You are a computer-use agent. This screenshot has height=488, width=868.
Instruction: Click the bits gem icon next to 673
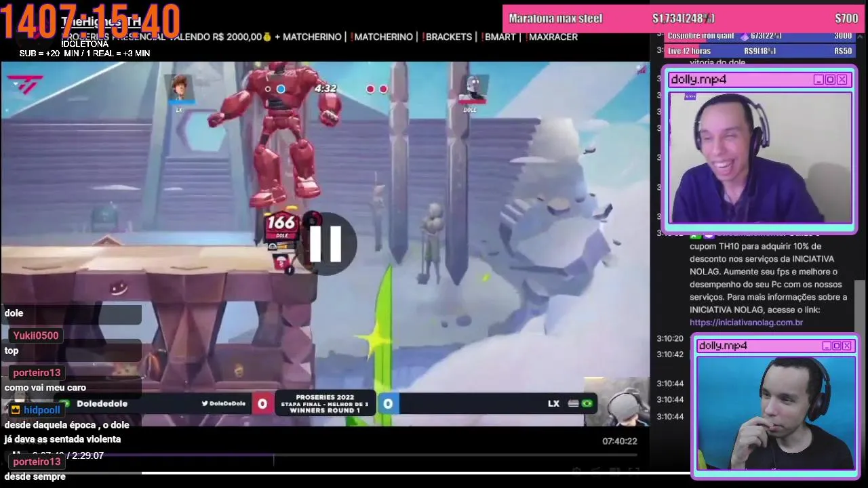(745, 36)
